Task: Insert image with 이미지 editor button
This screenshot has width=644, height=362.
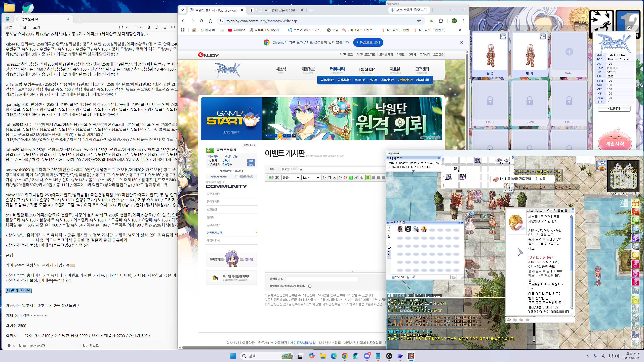Action: coord(274,177)
